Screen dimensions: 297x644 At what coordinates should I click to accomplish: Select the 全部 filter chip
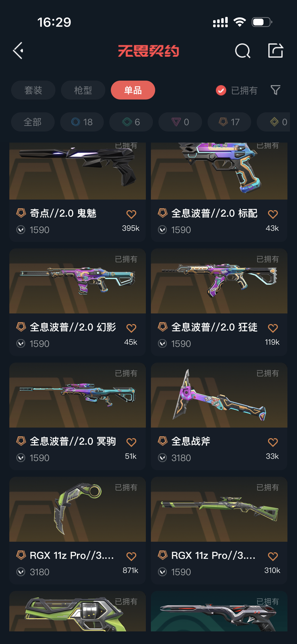33,122
